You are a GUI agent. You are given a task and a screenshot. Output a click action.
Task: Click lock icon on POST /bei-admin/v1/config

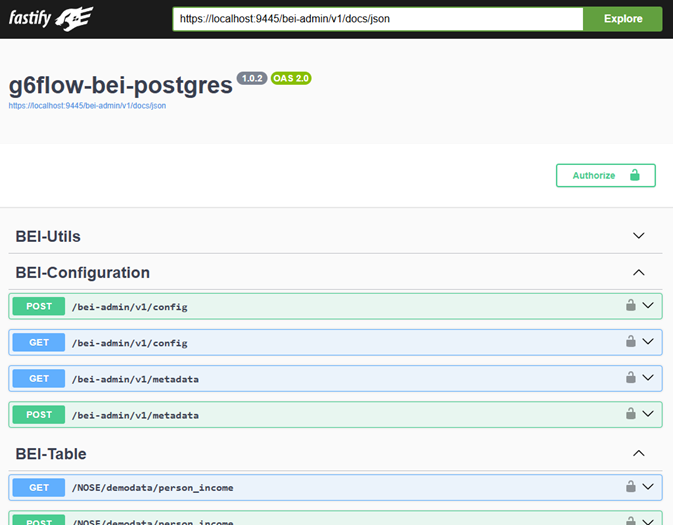click(631, 305)
